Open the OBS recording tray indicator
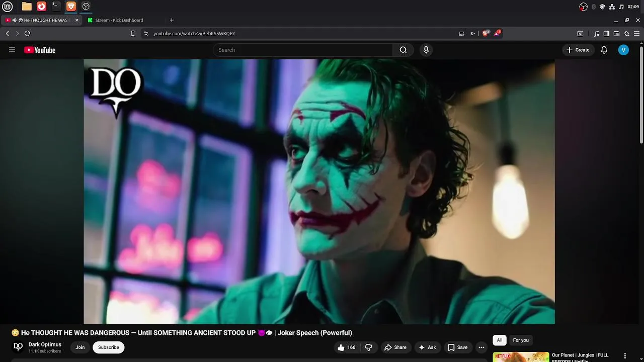This screenshot has width=644, height=362. point(584,7)
